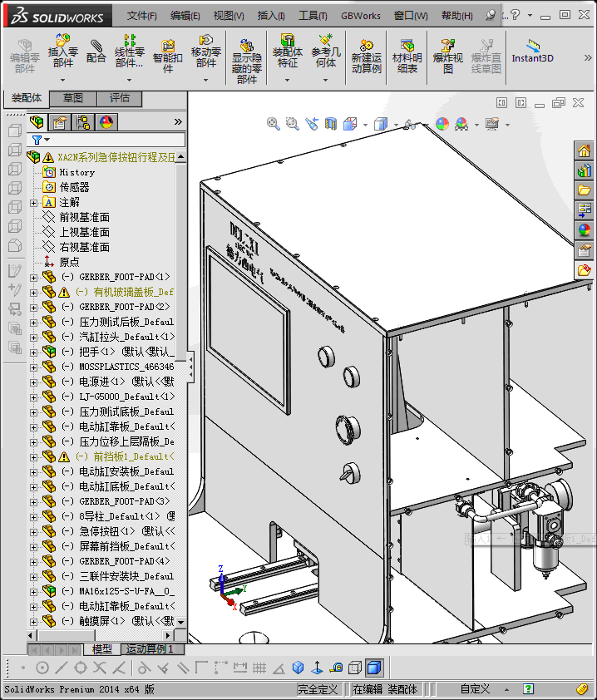
Task: Click Section View icon
Action: tap(331, 124)
